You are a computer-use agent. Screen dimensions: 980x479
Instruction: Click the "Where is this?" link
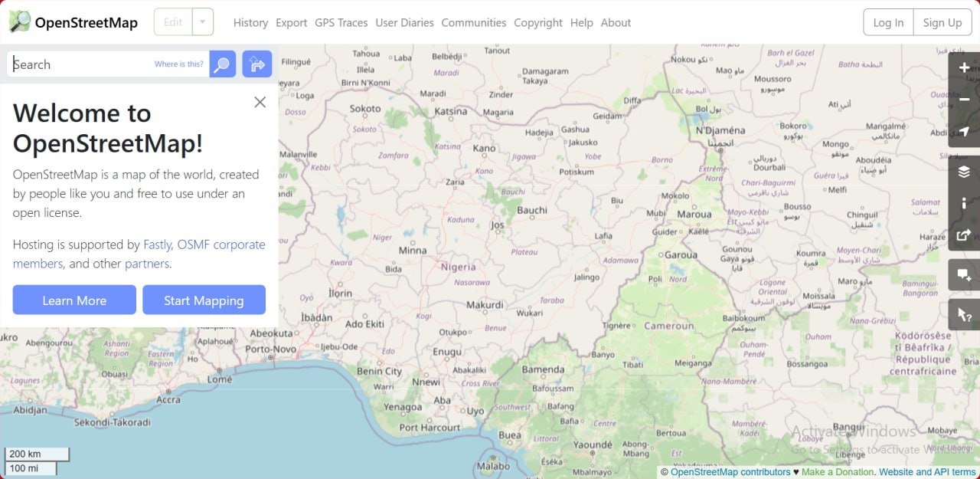pos(179,64)
